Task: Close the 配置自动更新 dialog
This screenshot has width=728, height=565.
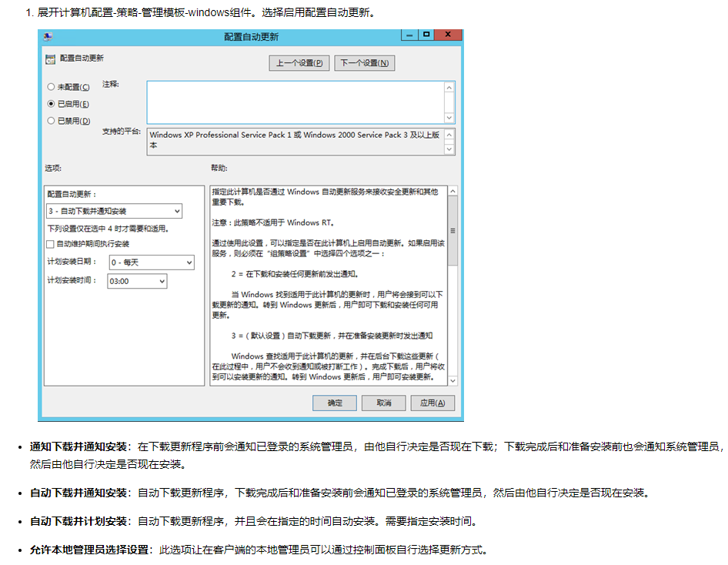Action: pos(448,35)
